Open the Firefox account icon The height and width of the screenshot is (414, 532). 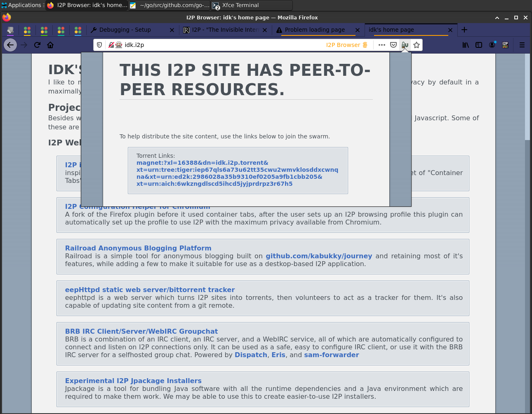(x=492, y=45)
